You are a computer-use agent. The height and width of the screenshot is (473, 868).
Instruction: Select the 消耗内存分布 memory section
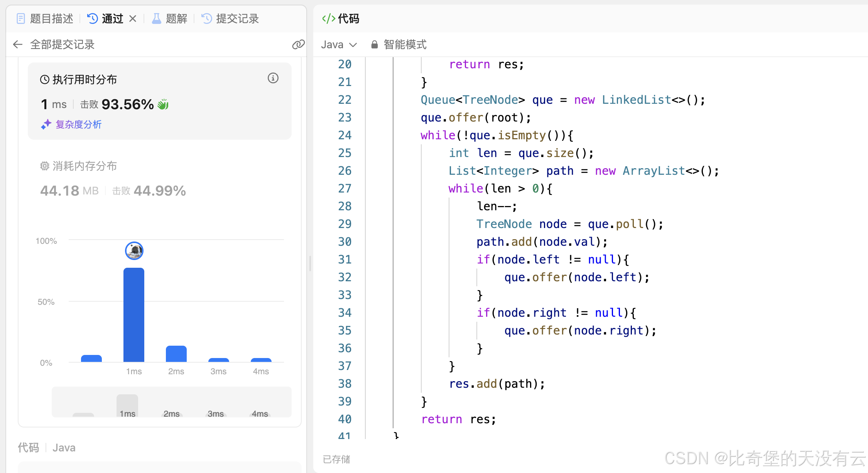[84, 166]
